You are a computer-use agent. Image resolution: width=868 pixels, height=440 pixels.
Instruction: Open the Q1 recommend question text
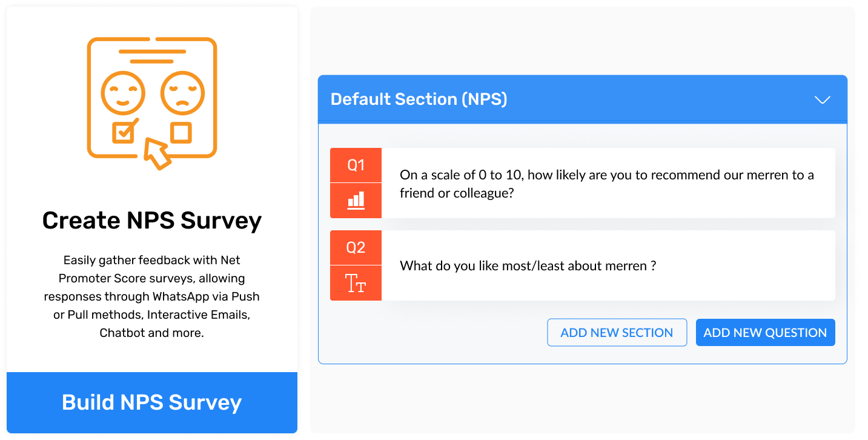click(x=606, y=184)
